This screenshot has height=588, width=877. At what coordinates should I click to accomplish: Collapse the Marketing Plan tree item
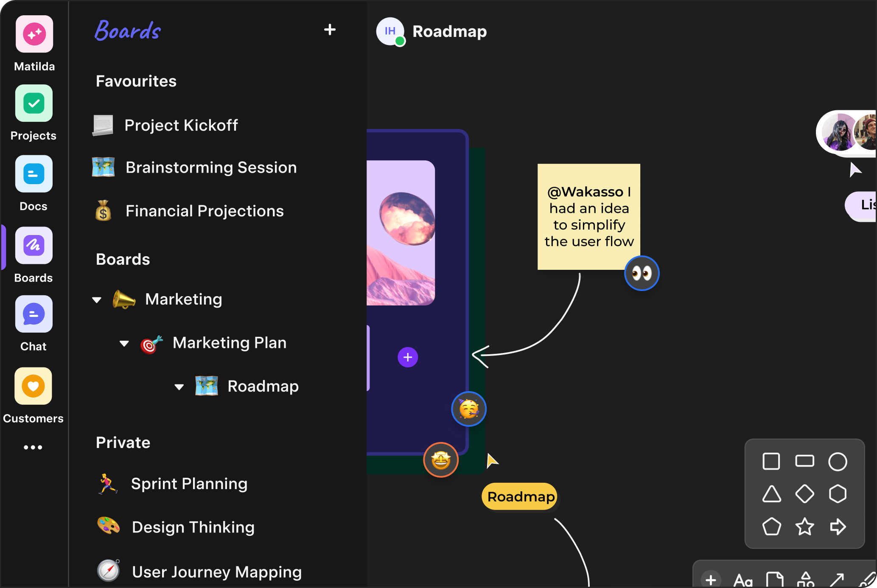pyautogui.click(x=124, y=343)
